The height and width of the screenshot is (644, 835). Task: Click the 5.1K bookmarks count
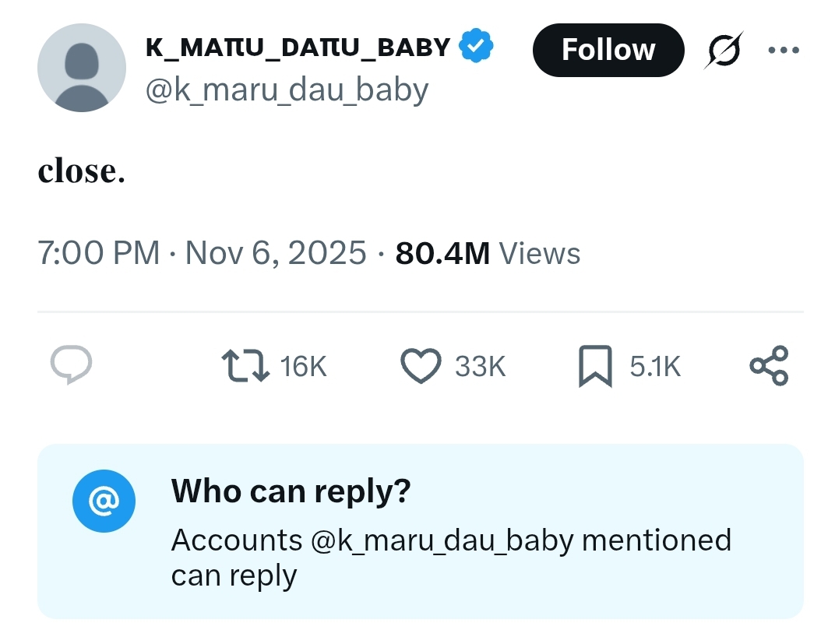tap(655, 366)
